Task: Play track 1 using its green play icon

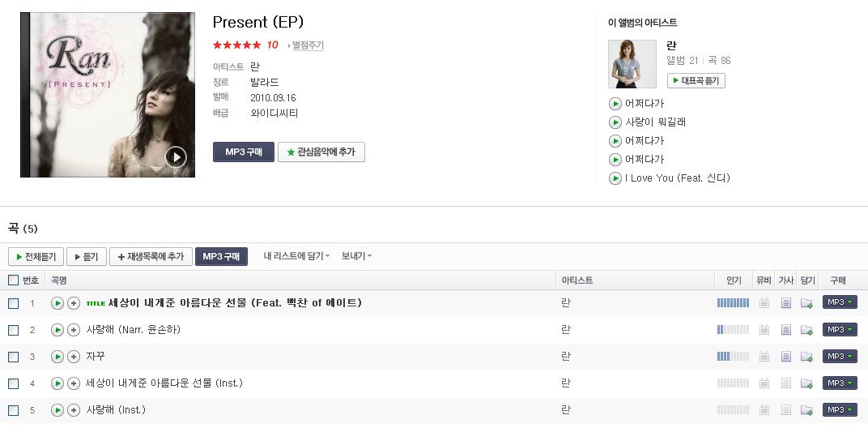Action: (57, 302)
